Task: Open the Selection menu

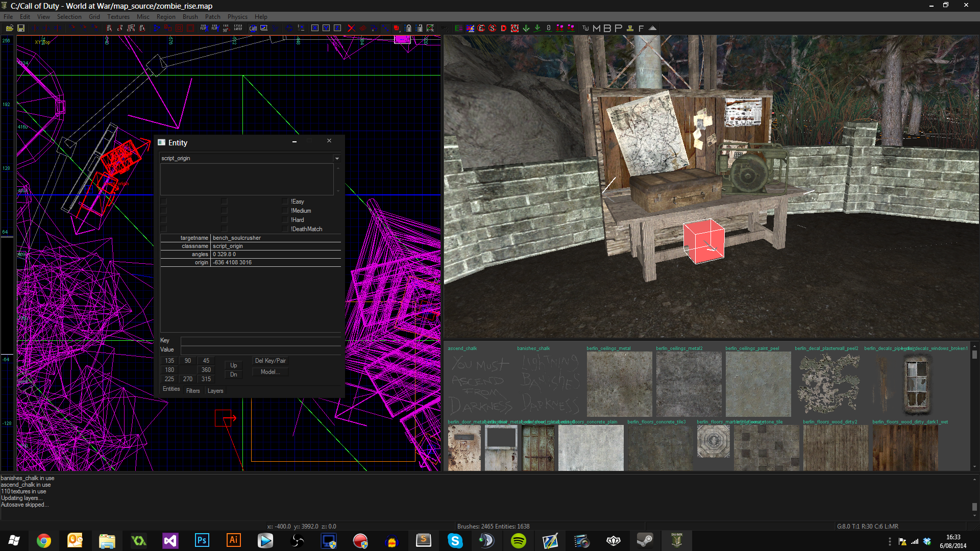Action: (x=69, y=17)
